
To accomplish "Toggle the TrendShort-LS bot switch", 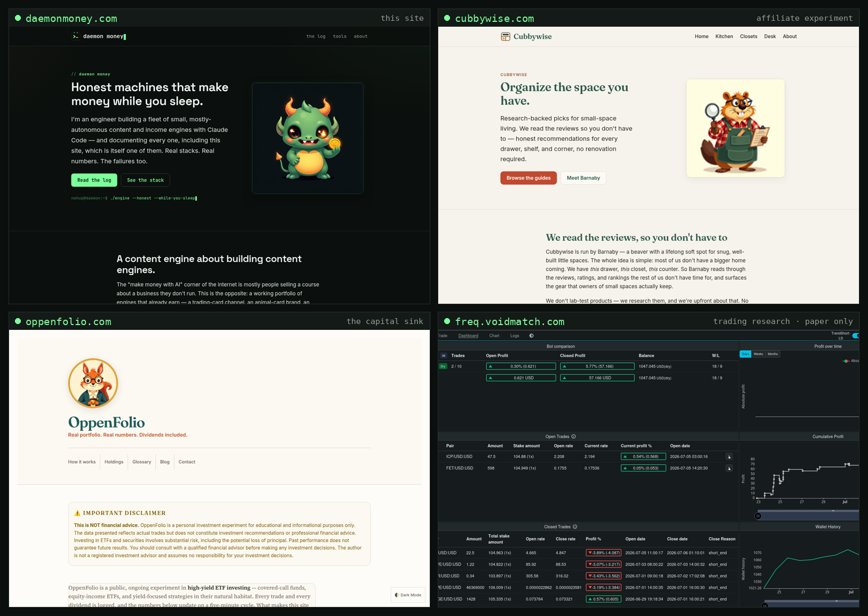I will tap(856, 336).
